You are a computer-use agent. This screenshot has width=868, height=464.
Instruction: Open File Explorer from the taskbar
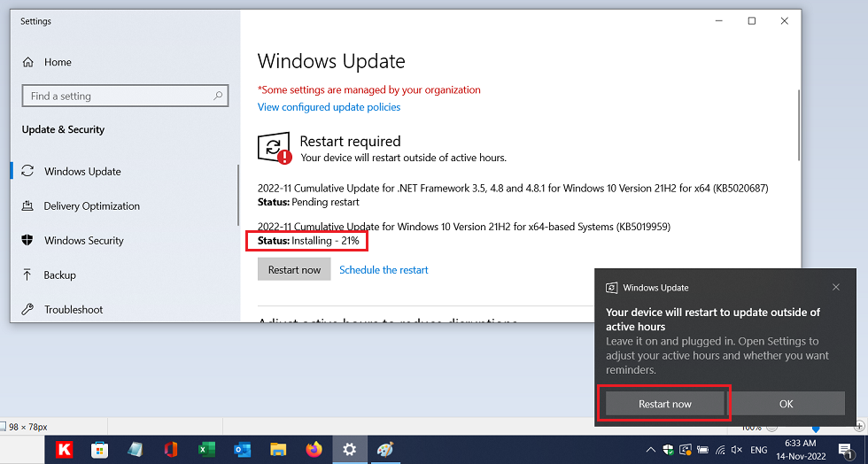278,450
